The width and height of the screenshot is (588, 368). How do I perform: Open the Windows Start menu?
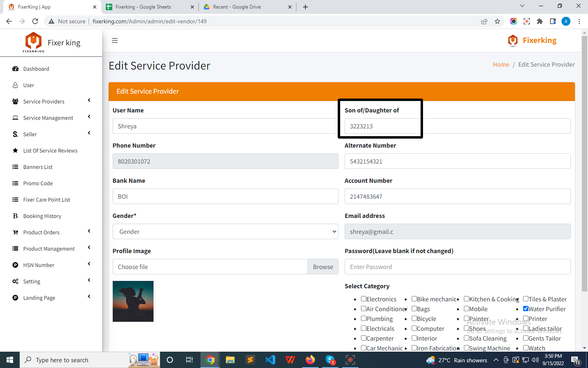10,360
